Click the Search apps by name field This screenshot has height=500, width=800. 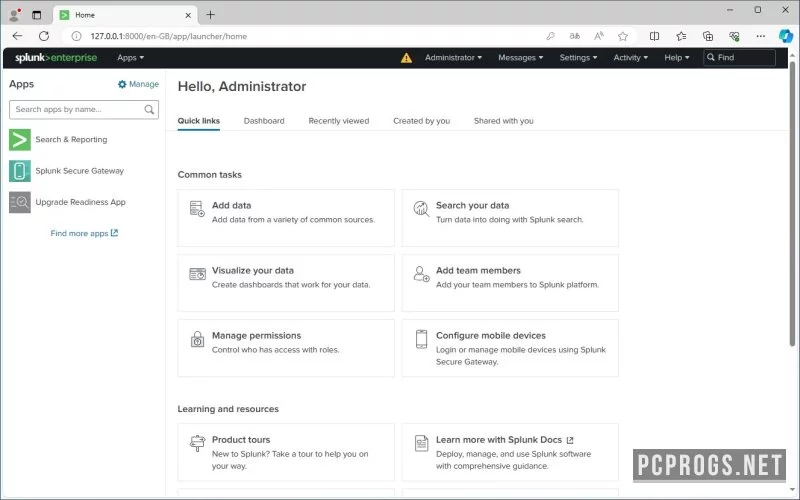click(x=84, y=109)
